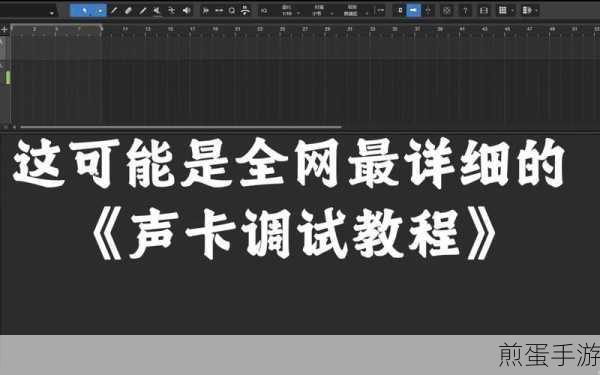Toggle the blue highlighted toolbar button
600x375 pixels.
click(x=413, y=11)
